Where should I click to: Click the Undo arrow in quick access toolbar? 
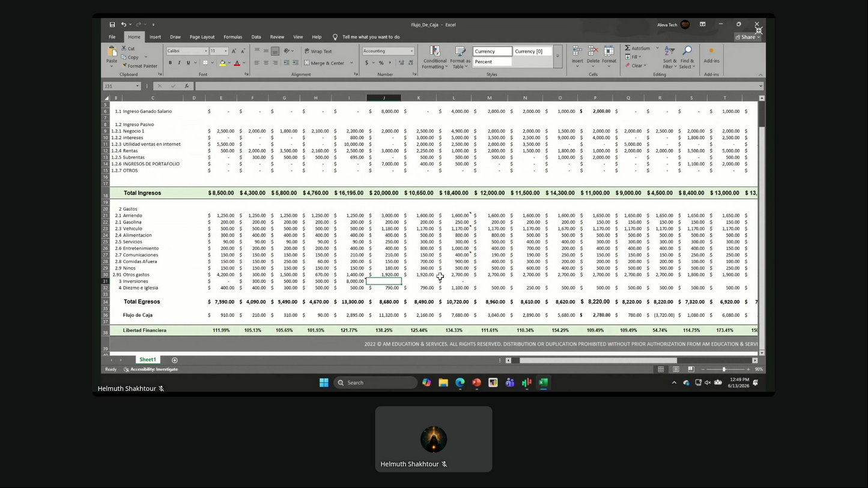(124, 25)
